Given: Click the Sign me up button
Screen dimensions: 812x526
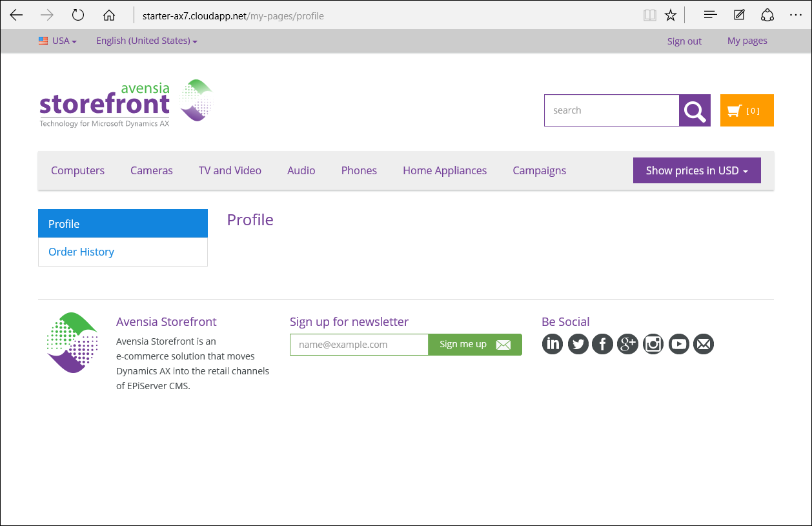Looking at the screenshot, I should click(x=475, y=345).
